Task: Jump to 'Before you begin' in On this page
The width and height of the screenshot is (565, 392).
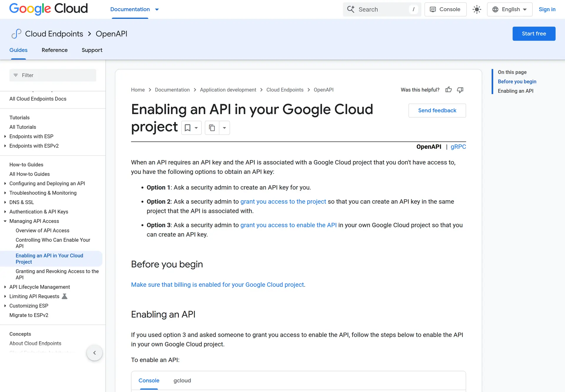Action: tap(517, 81)
